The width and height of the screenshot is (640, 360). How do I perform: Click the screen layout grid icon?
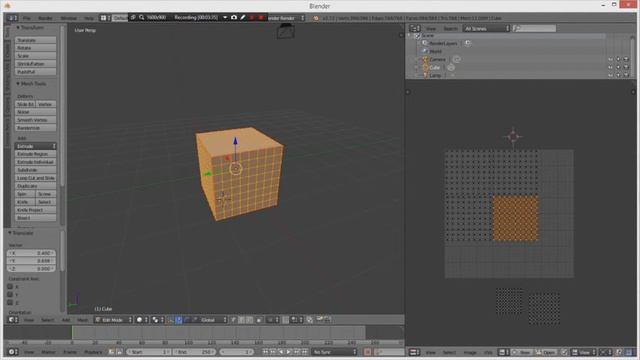point(104,18)
